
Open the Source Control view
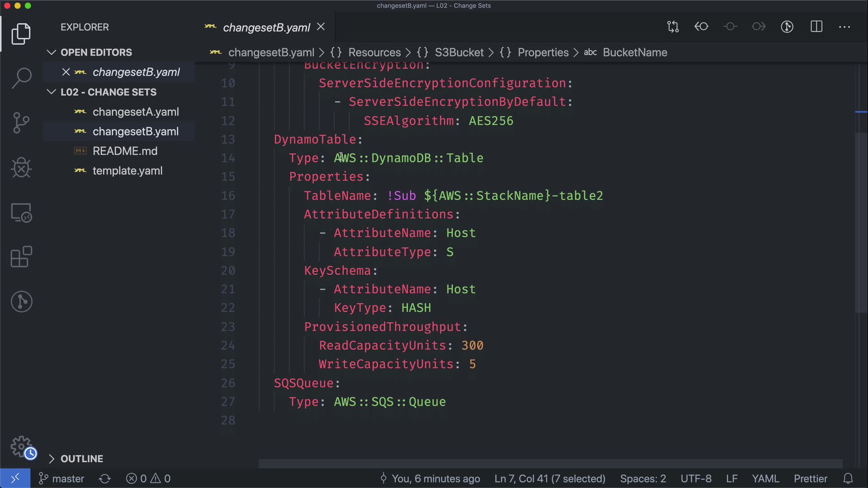(x=21, y=123)
